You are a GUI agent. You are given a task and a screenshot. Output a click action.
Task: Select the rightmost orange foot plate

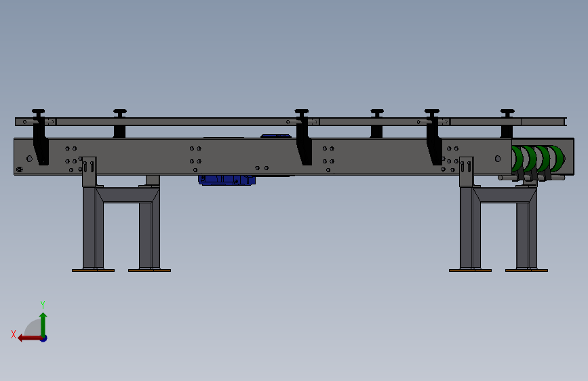(526, 270)
